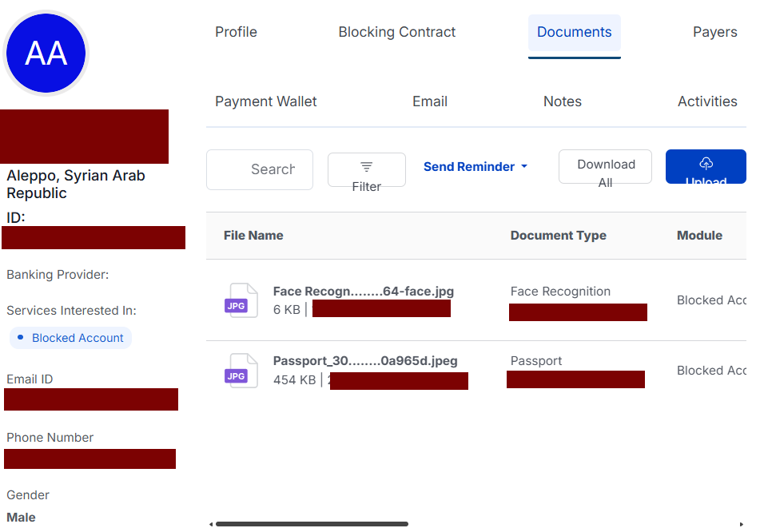Screen dimensions: 764x532
Task: Click the Face Recognition document type cell
Action: (x=560, y=292)
